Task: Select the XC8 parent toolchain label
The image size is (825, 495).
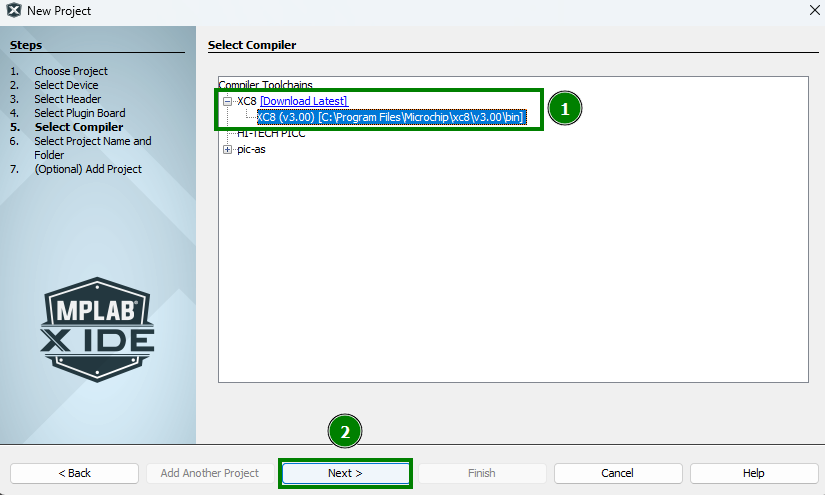Action: pos(246,101)
